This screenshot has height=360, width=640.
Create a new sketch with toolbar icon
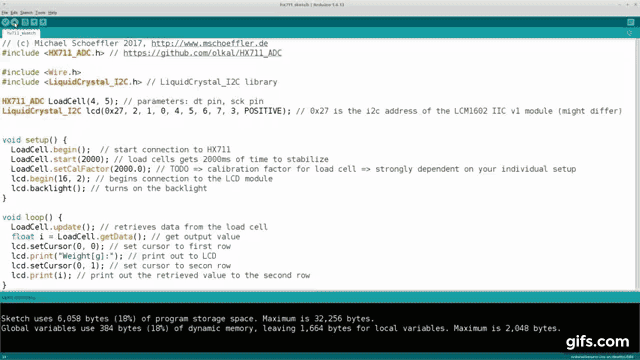(x=25, y=22)
